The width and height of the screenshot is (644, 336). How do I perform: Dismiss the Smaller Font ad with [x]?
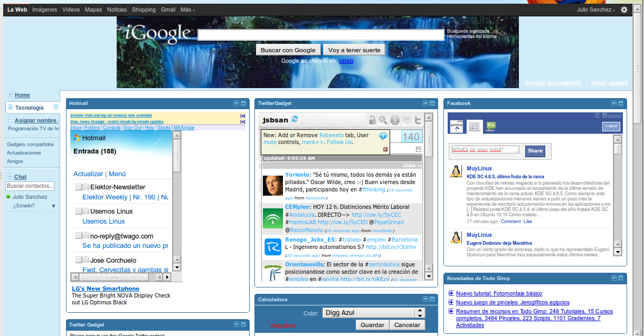tap(243, 116)
